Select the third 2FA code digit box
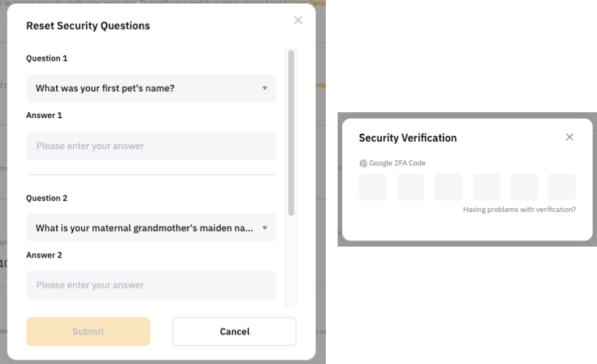597x364 pixels. 448,187
